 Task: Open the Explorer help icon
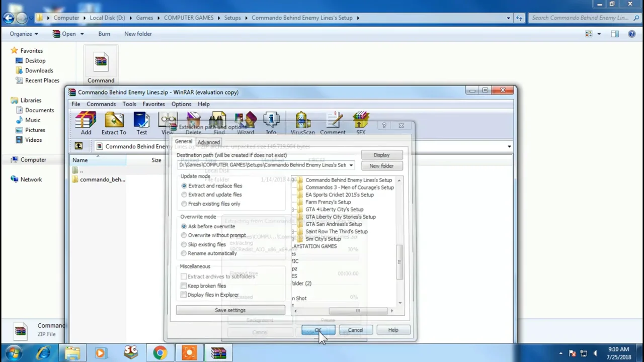pos(632,34)
